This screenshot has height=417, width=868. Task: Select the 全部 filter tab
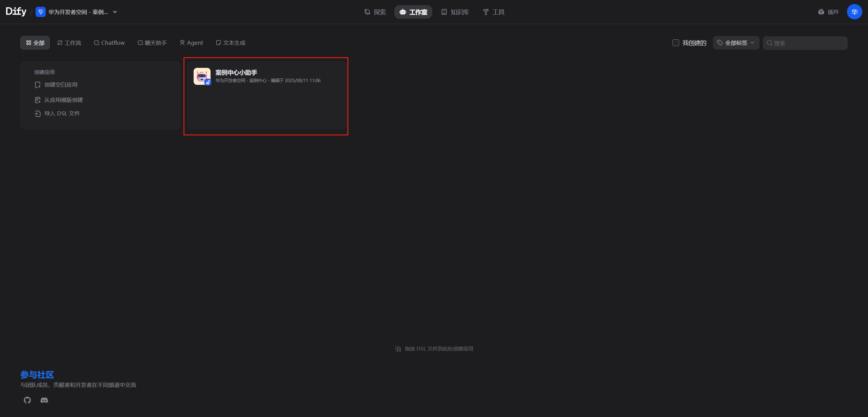pyautogui.click(x=35, y=43)
